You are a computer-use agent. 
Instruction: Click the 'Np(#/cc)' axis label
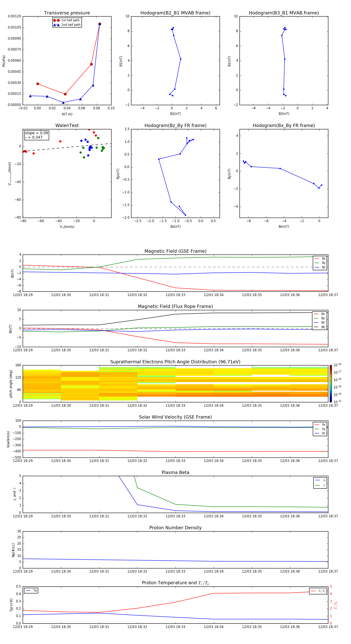point(13,550)
